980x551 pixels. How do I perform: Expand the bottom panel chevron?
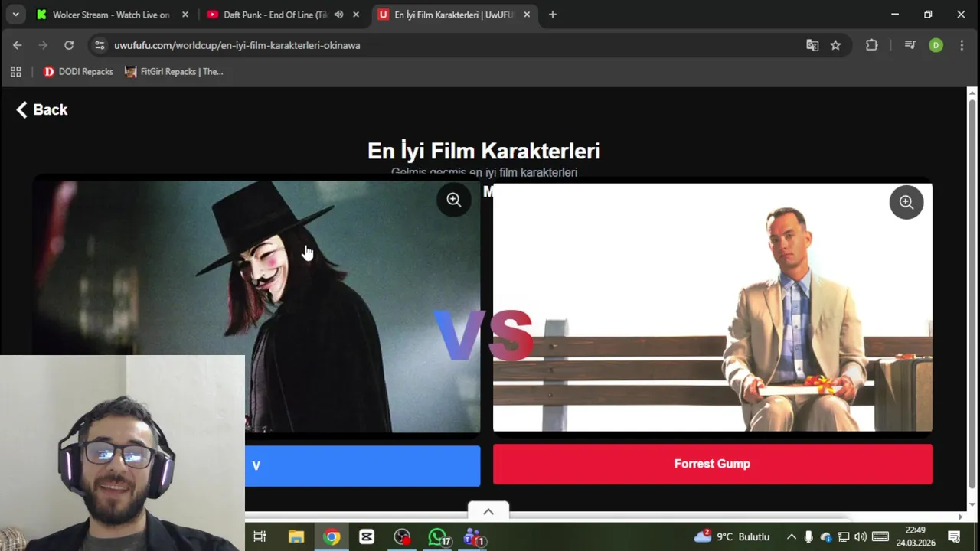coord(488,511)
